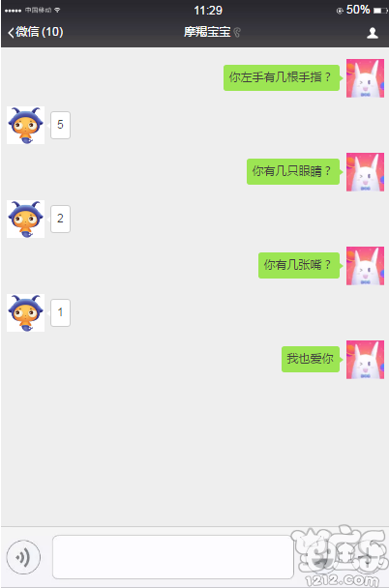389x588 pixels.
Task: Tap rabbit avatar next to 我也爱你
Action: (x=365, y=359)
